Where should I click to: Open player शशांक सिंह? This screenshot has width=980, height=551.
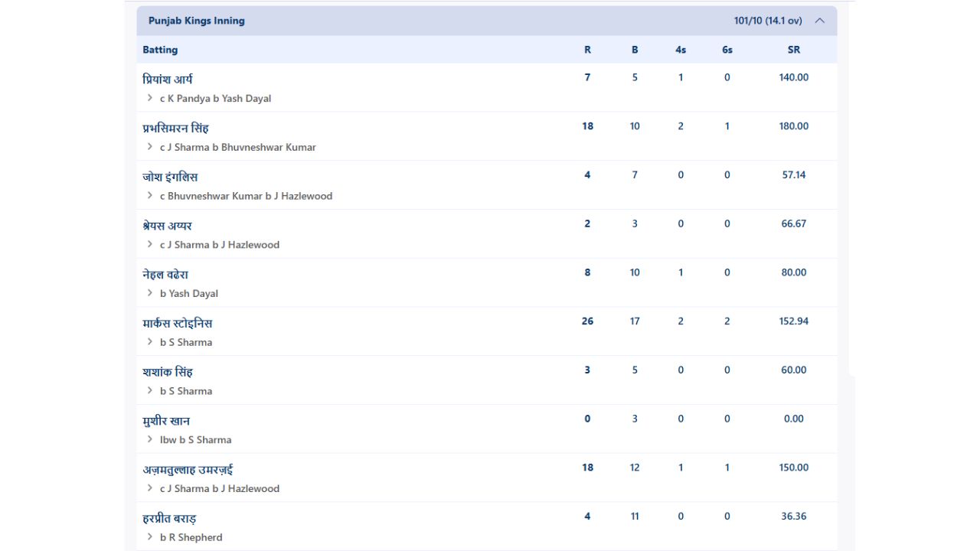coord(168,372)
